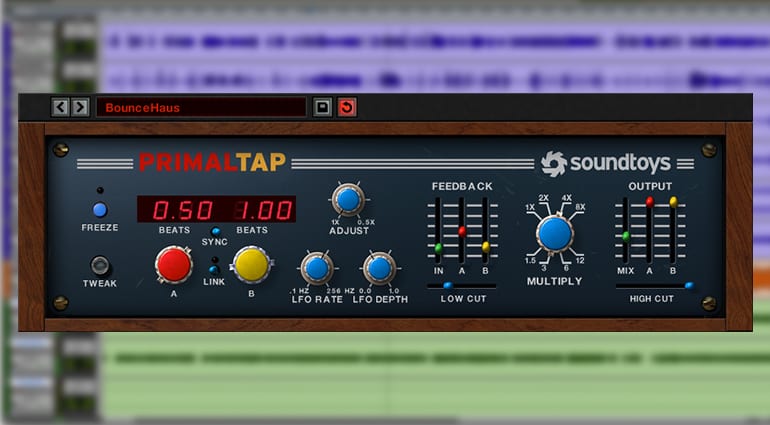Click the Soundtoys logo
Viewport: 770px width, 425px height.
tap(605, 164)
